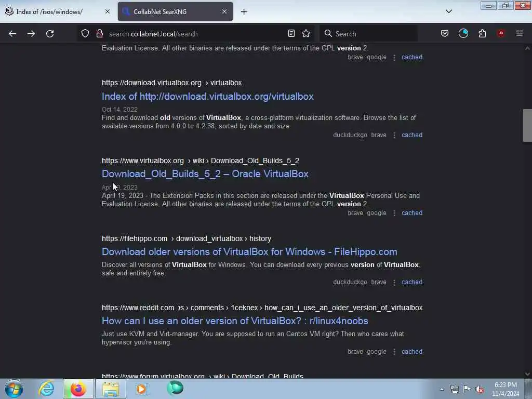The width and height of the screenshot is (532, 399).
Task: Open cached link for FileHippo result
Action: [x=412, y=282]
